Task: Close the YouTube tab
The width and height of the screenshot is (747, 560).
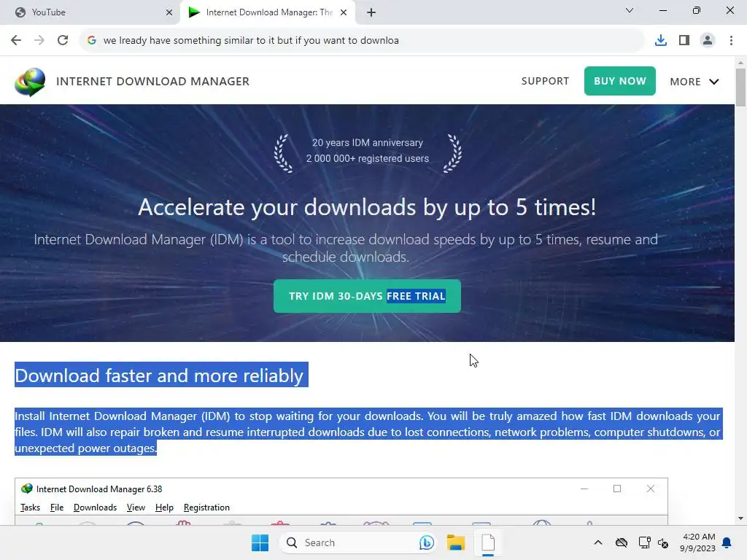Action: 169,12
